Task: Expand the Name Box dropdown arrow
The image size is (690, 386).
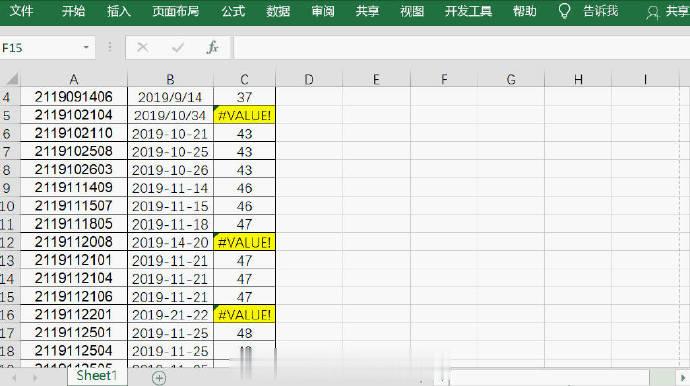Action: coord(86,47)
